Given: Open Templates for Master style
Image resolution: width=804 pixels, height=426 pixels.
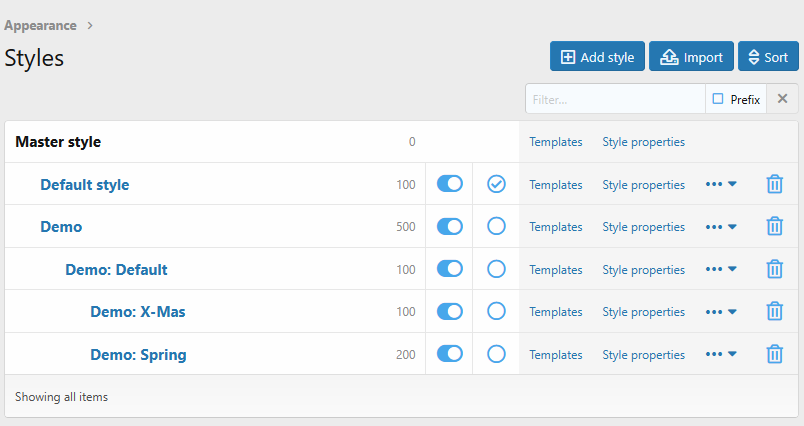Looking at the screenshot, I should [556, 142].
